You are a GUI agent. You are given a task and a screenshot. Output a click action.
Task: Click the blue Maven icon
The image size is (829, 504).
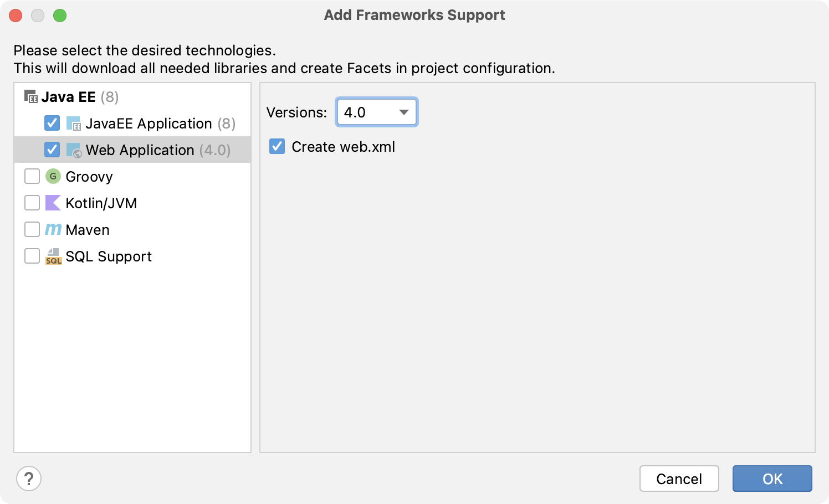tap(53, 229)
